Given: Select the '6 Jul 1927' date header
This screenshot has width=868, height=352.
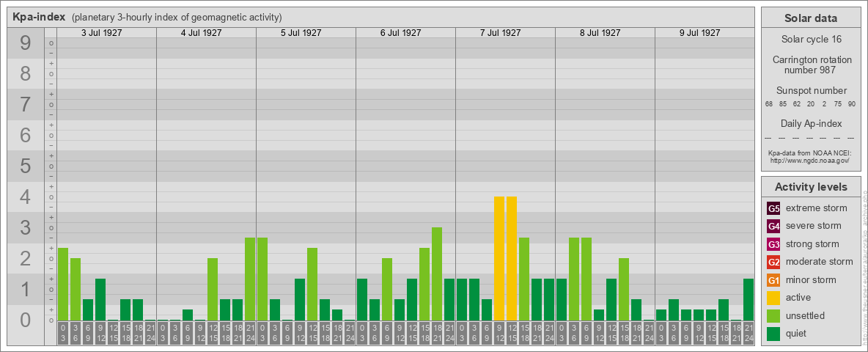Looking at the screenshot, I should tap(400, 33).
